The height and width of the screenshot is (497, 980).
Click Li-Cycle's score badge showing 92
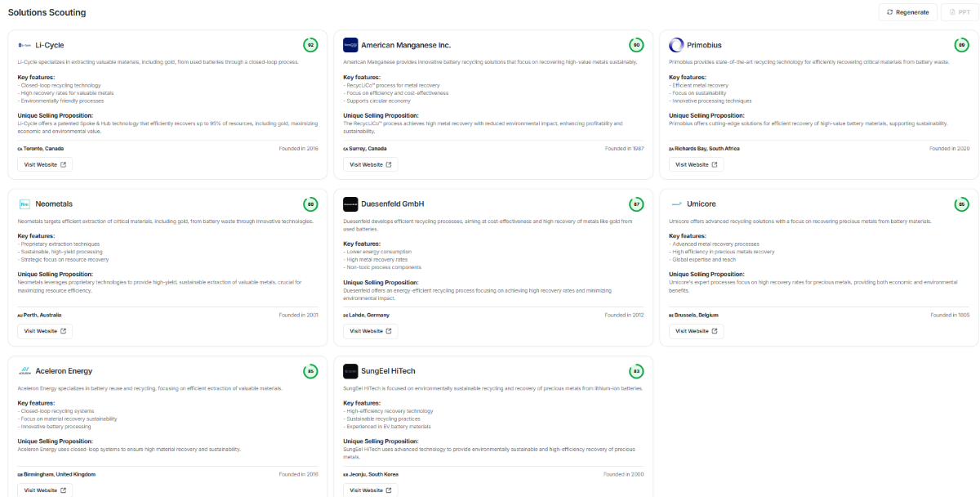[310, 45]
